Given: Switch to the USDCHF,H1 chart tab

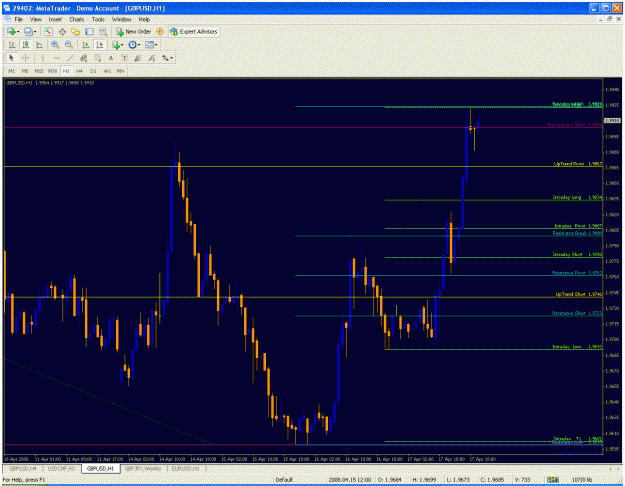Looking at the screenshot, I should (x=61, y=469).
